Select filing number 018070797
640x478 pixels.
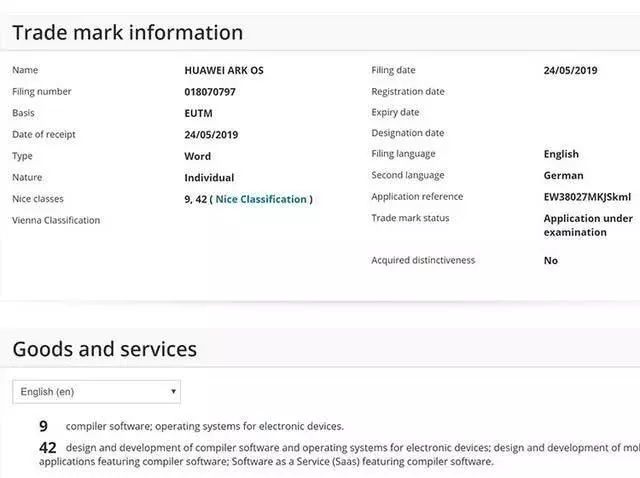[x=212, y=92]
